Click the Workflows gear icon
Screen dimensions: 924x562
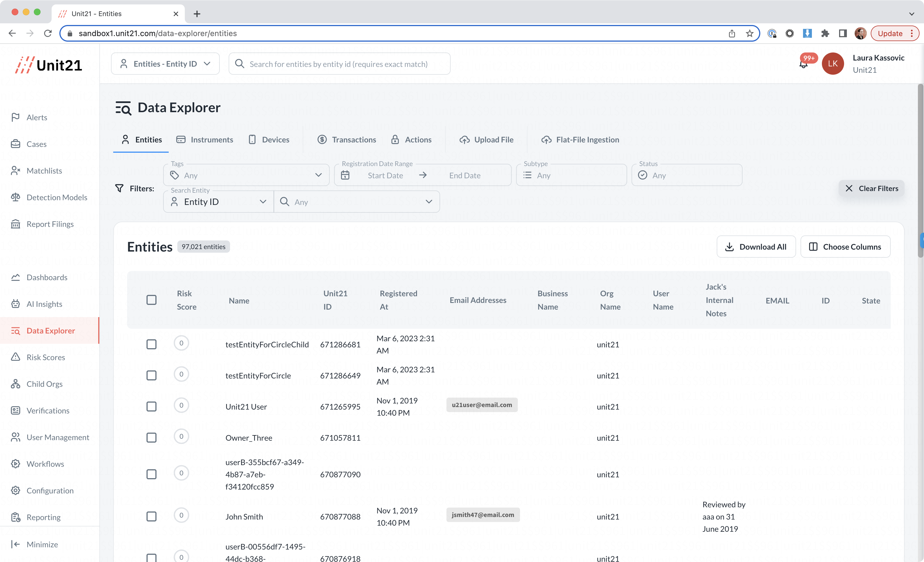15,464
